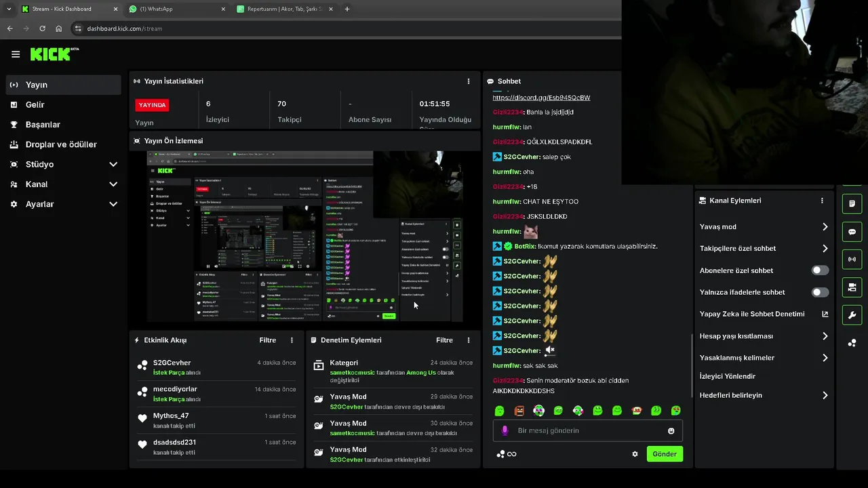Open the hamburger menu beside KICK logo
Viewport: 868px width, 488px height.
click(x=16, y=54)
